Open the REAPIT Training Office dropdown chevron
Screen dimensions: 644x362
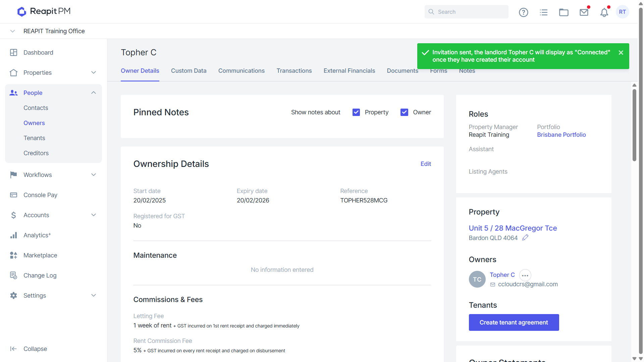click(x=12, y=31)
